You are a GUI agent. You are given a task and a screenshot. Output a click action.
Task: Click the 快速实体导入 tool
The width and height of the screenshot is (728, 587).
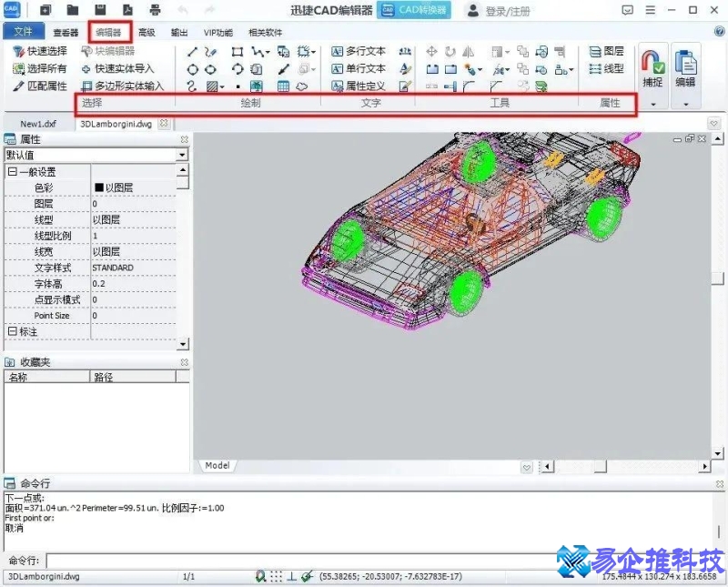pos(117,69)
